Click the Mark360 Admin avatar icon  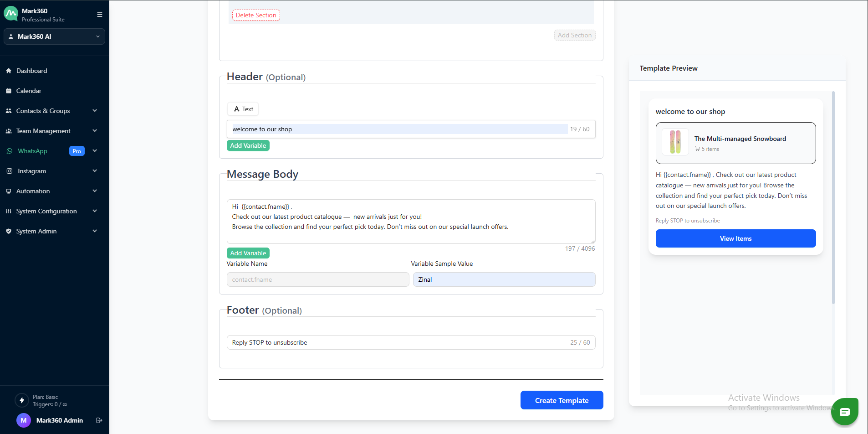pyautogui.click(x=24, y=420)
